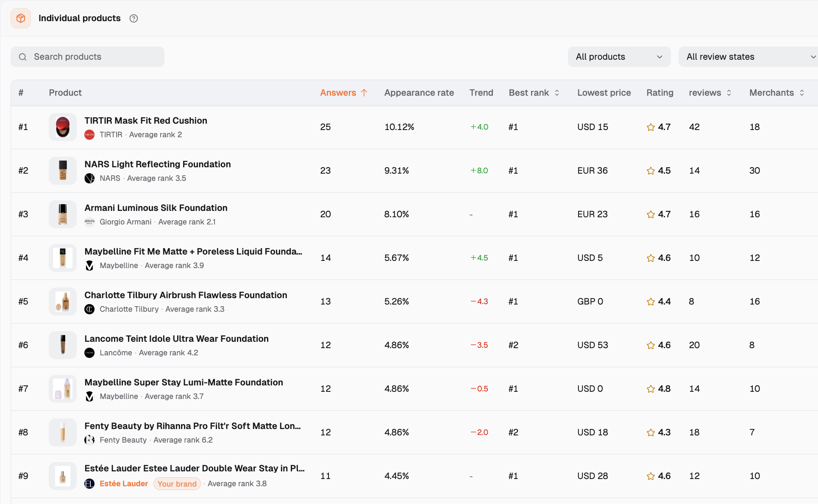Click the NARS brand logo icon
This screenshot has width=818, height=504.
(x=89, y=178)
